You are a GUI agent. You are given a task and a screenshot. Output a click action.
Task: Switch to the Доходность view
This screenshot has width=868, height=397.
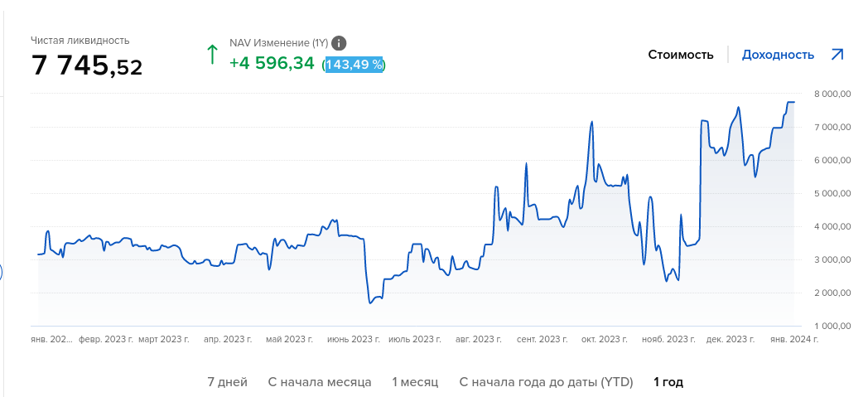(x=778, y=55)
